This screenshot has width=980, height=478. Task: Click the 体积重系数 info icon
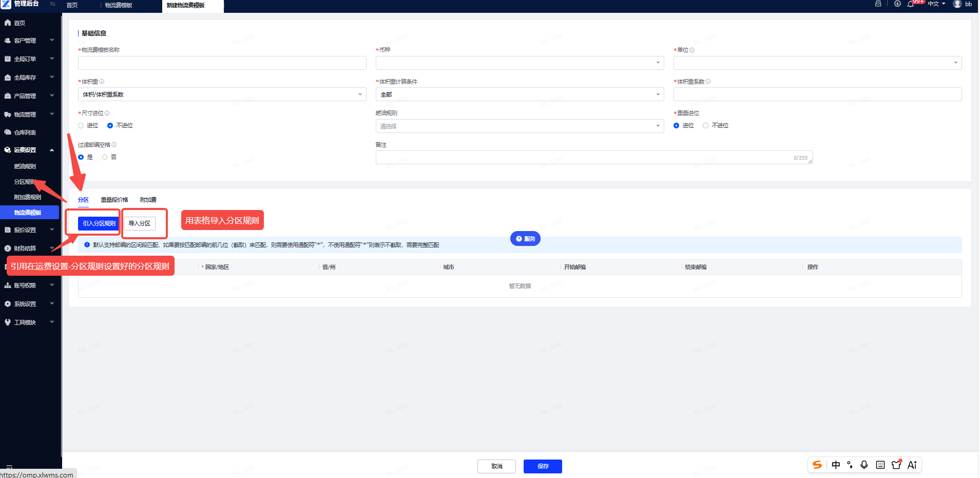click(x=708, y=82)
